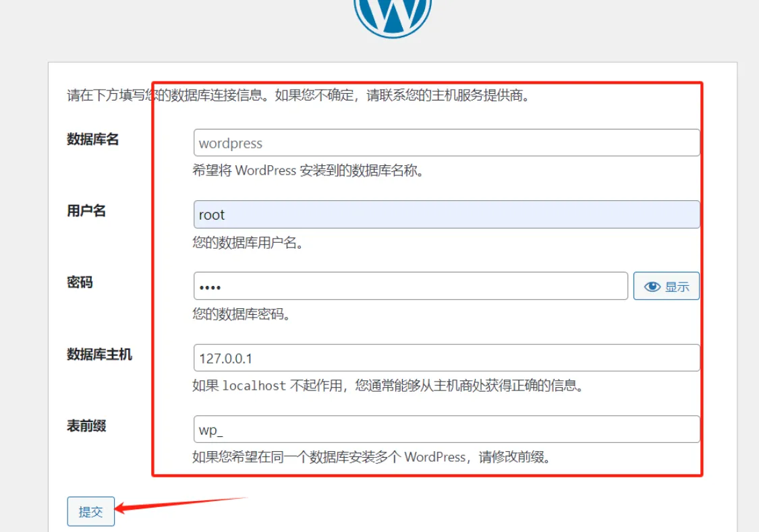This screenshot has width=759, height=532.
Task: Show the password with the 显示 button
Action: (666, 287)
